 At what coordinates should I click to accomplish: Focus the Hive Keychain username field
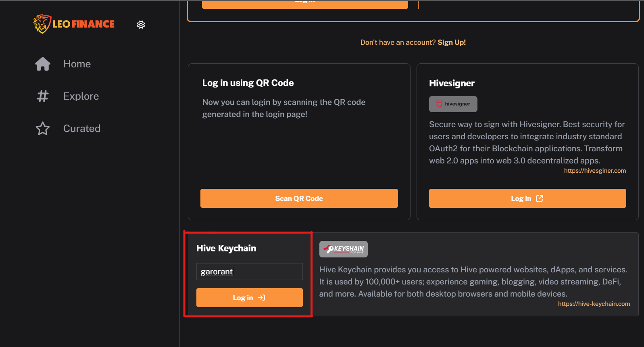(250, 272)
